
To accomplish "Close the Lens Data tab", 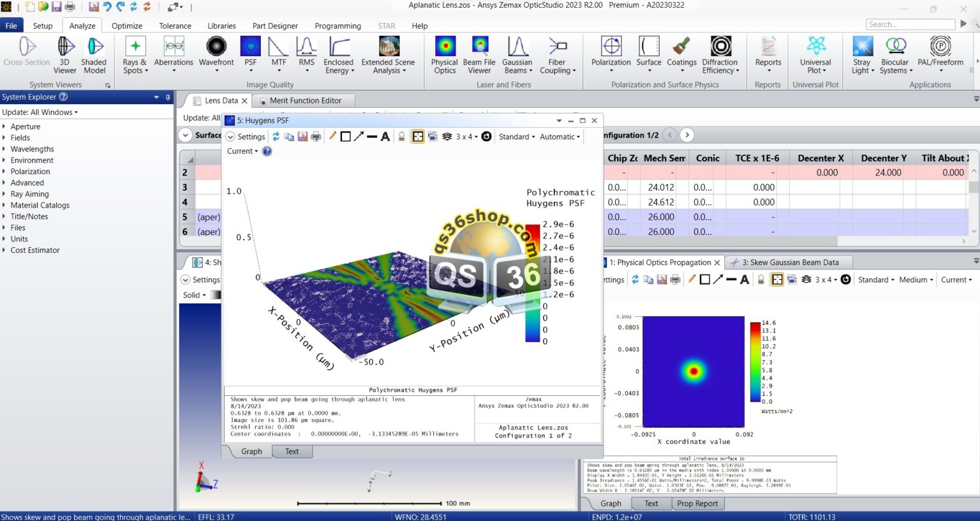I will coord(244,101).
